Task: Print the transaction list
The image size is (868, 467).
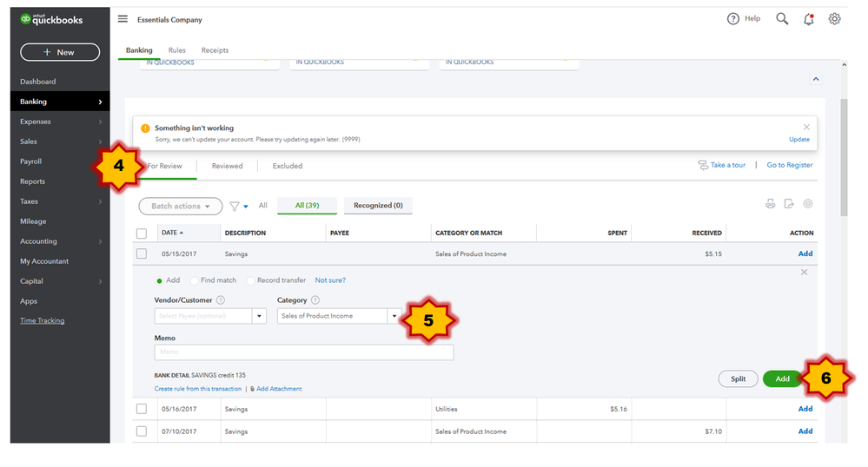Action: coord(770,204)
